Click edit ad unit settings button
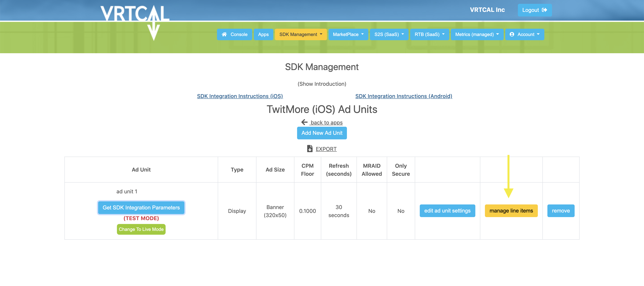644x286 pixels. pyautogui.click(x=447, y=211)
